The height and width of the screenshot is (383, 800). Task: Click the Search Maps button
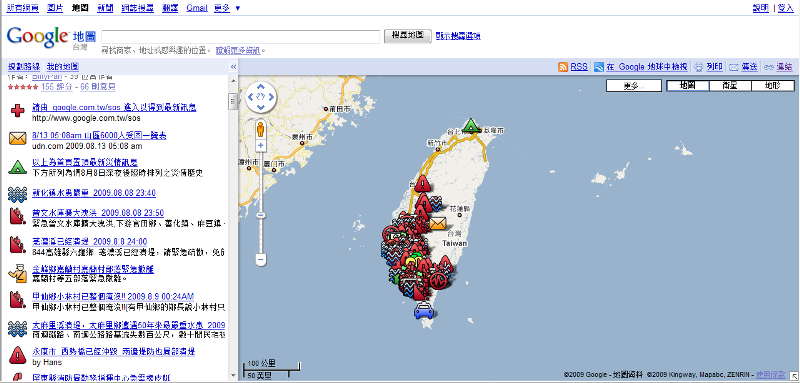(408, 36)
